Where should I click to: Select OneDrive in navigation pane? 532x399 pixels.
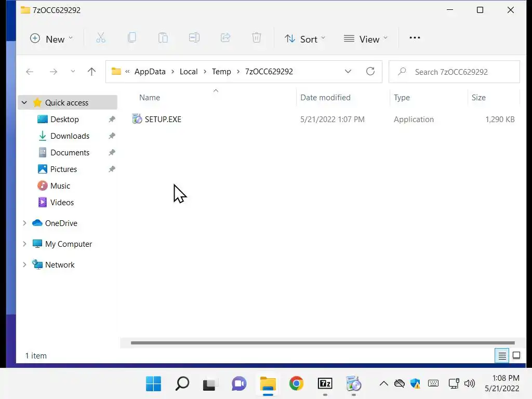pyautogui.click(x=61, y=223)
